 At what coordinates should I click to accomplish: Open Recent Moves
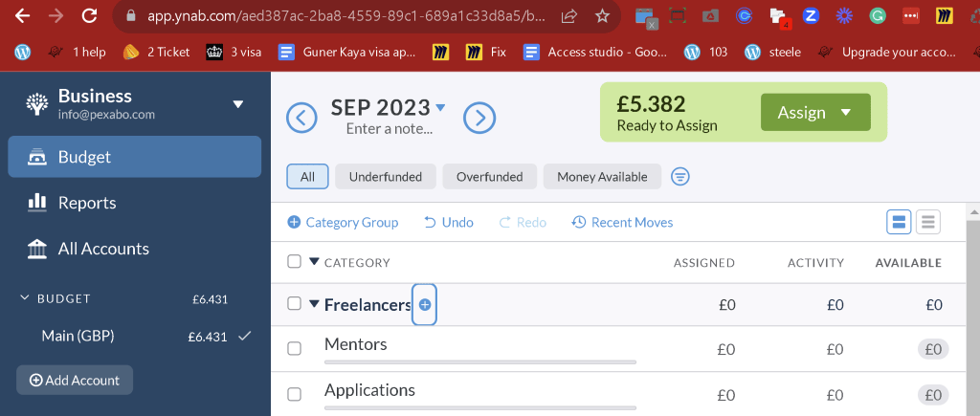coord(622,223)
